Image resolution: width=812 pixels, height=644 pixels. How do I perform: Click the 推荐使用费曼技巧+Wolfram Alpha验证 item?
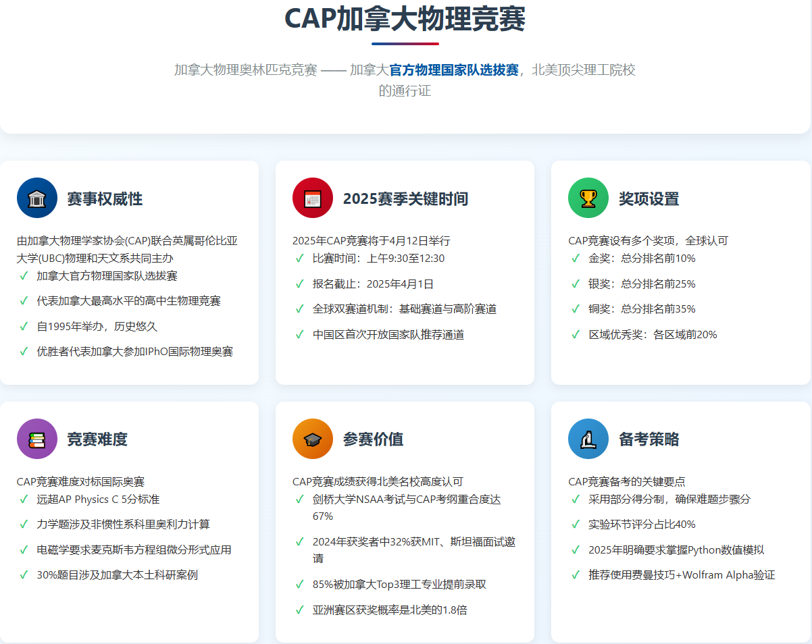click(x=681, y=575)
